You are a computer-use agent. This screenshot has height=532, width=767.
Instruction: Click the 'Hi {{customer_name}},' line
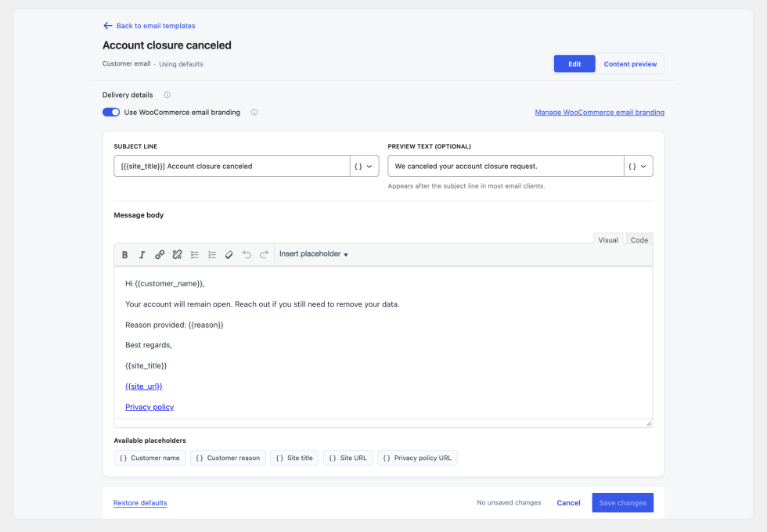[165, 283]
